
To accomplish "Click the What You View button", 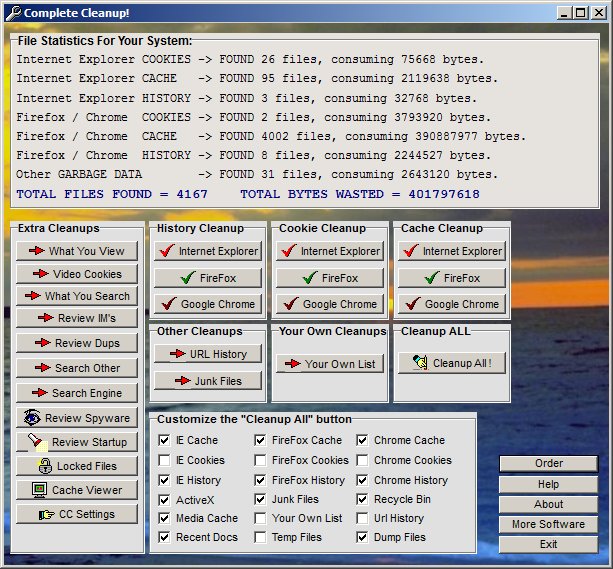I will 77,251.
